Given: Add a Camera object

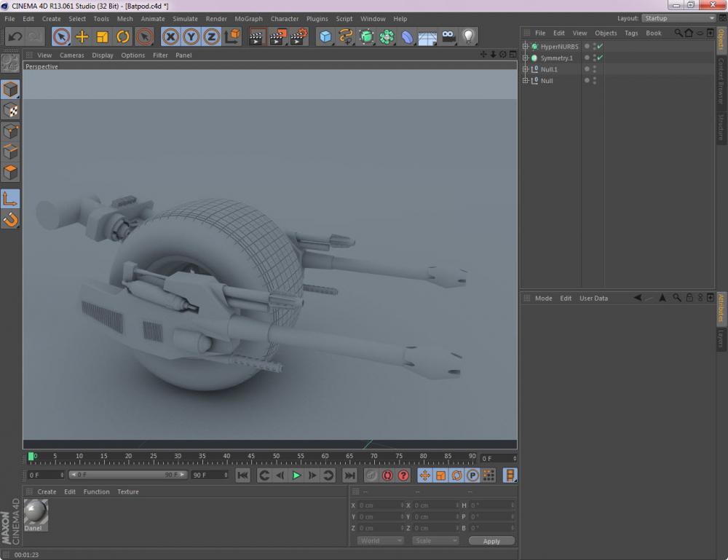Looking at the screenshot, I should (448, 36).
